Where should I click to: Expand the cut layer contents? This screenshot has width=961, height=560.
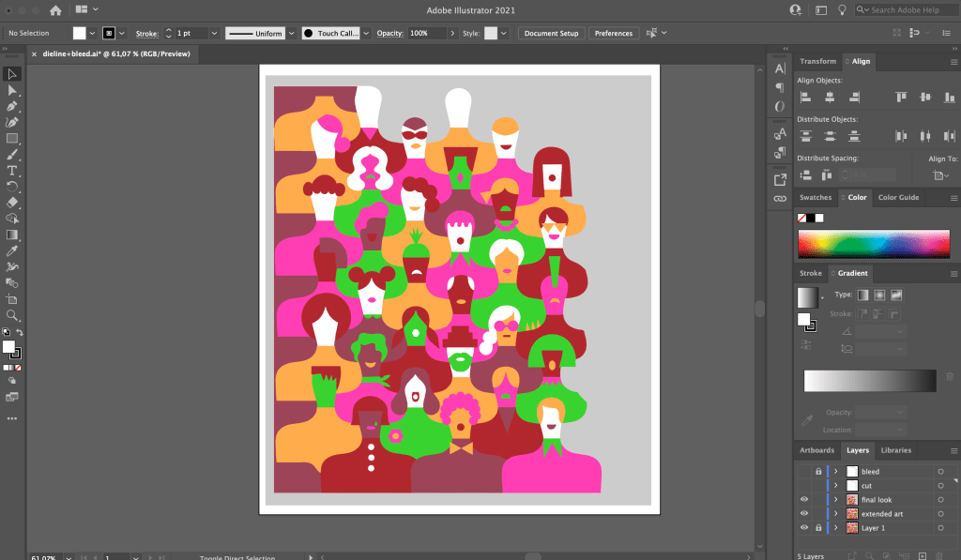click(835, 486)
